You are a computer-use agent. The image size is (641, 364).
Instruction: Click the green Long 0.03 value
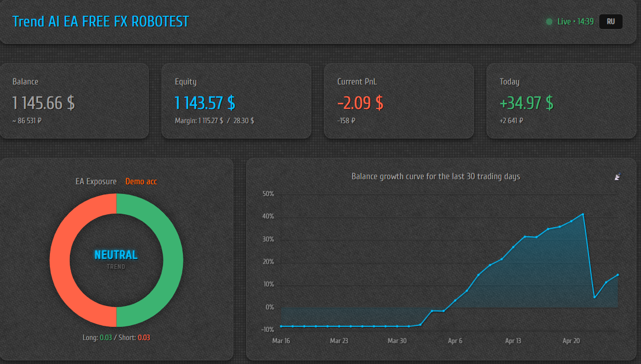click(105, 338)
